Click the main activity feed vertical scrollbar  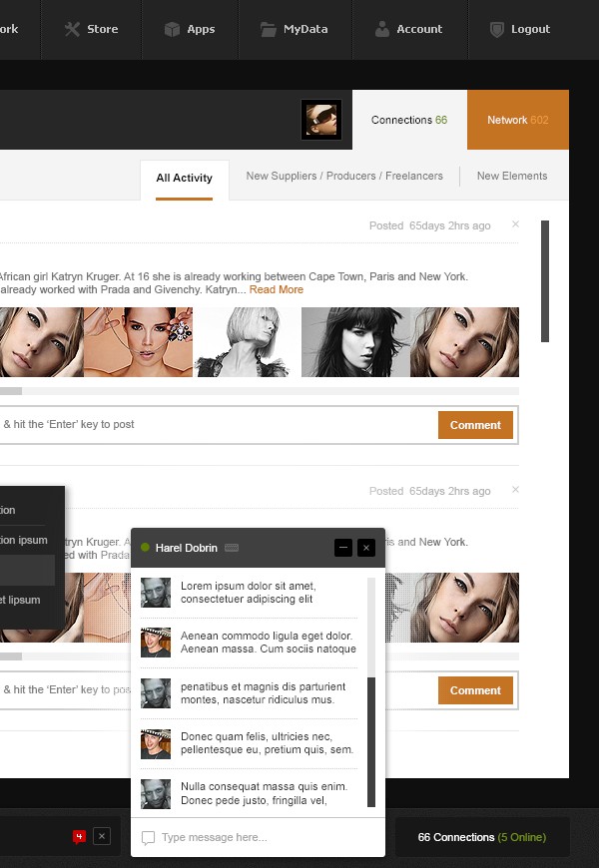545,281
